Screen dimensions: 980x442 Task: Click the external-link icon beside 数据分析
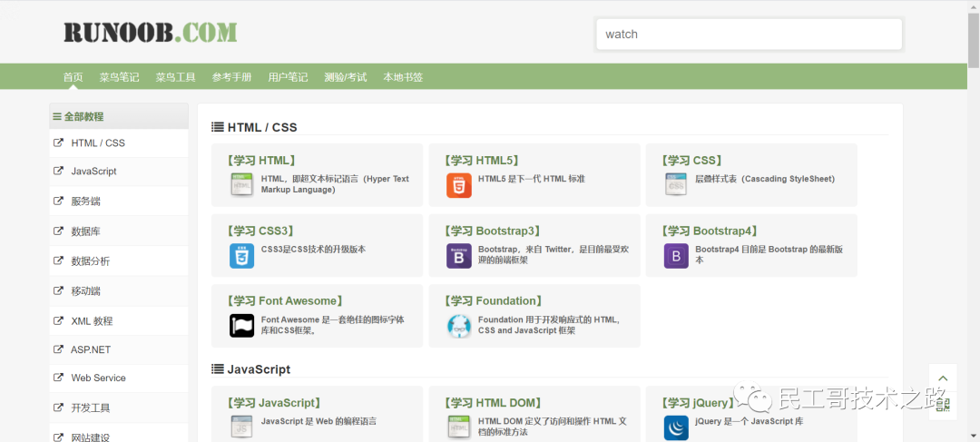[x=59, y=260]
